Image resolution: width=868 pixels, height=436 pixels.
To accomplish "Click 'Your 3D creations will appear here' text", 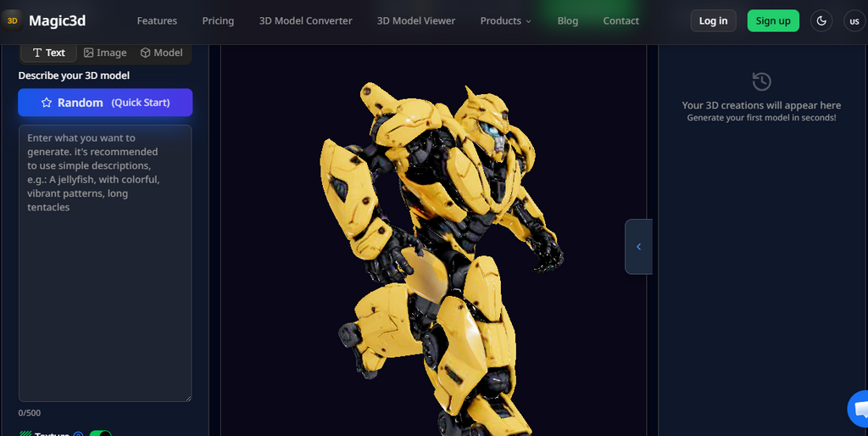I will point(762,105).
